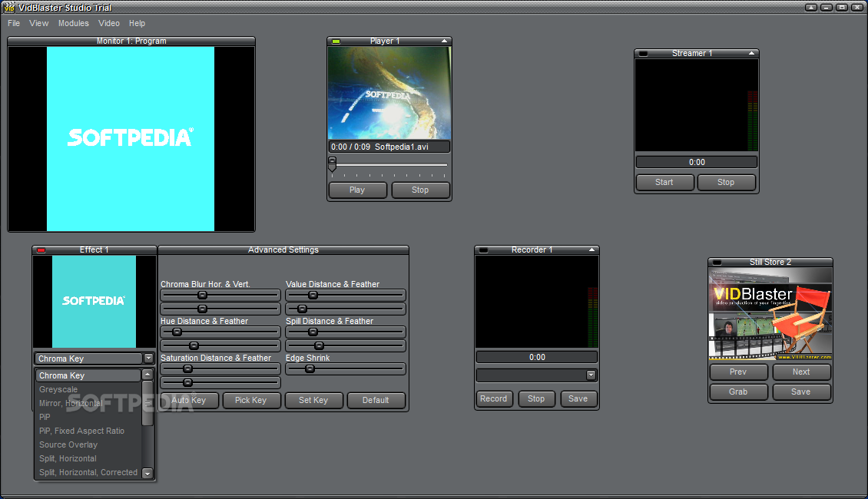Open the View menu

pyautogui.click(x=38, y=23)
